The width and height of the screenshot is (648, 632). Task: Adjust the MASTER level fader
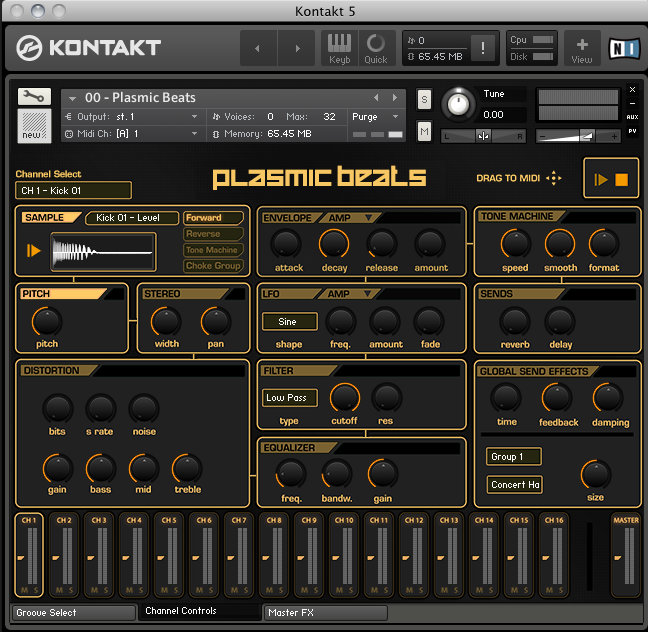click(x=617, y=558)
